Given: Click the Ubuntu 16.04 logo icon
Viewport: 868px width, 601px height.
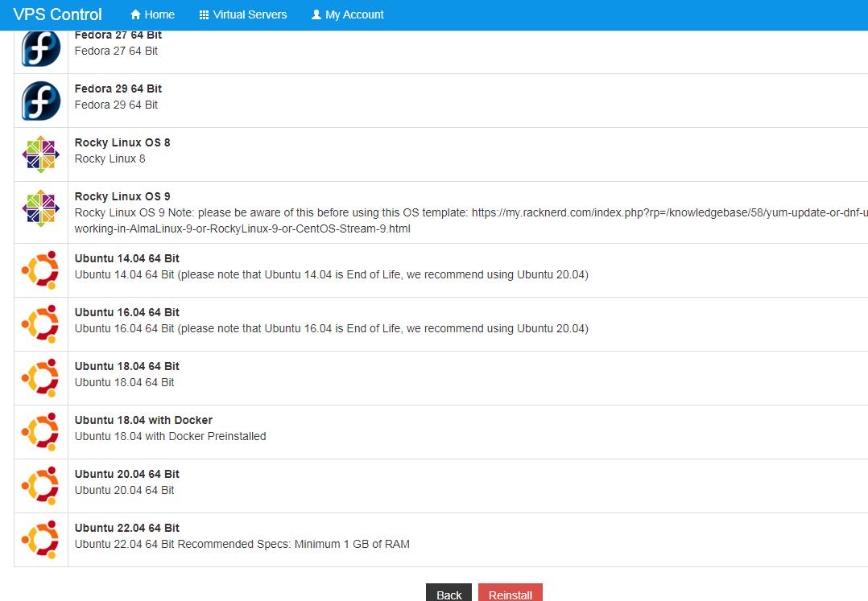Looking at the screenshot, I should click(x=40, y=324).
